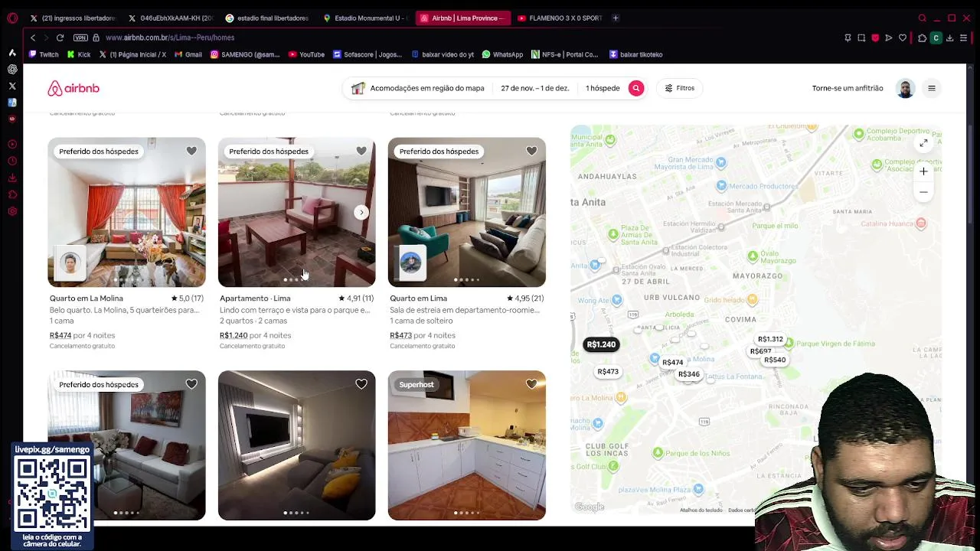
Task: Open the YouTube bookmark
Action: tap(307, 54)
